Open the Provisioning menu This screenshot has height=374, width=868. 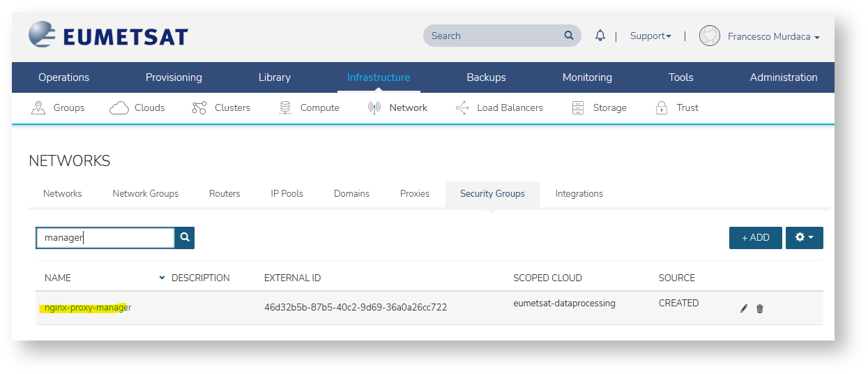tap(174, 77)
